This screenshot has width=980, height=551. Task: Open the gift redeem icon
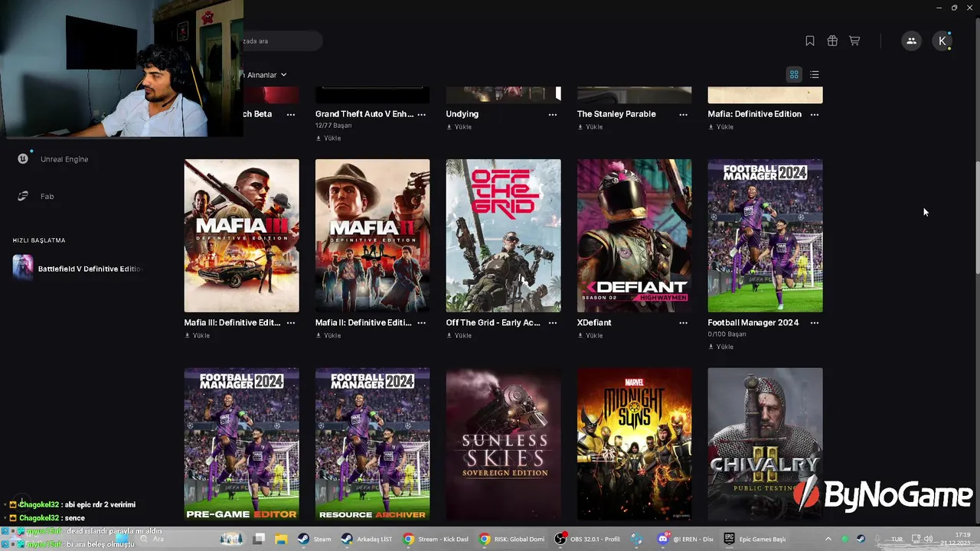[x=832, y=41]
